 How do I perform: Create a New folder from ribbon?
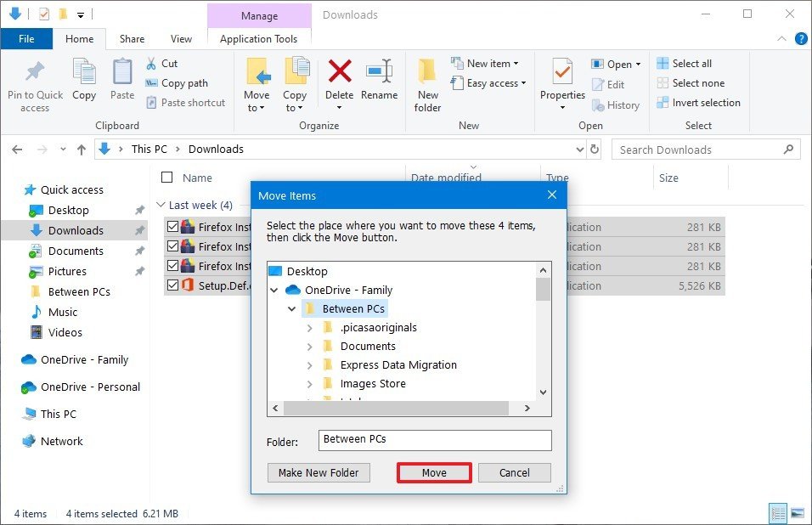pyautogui.click(x=427, y=86)
